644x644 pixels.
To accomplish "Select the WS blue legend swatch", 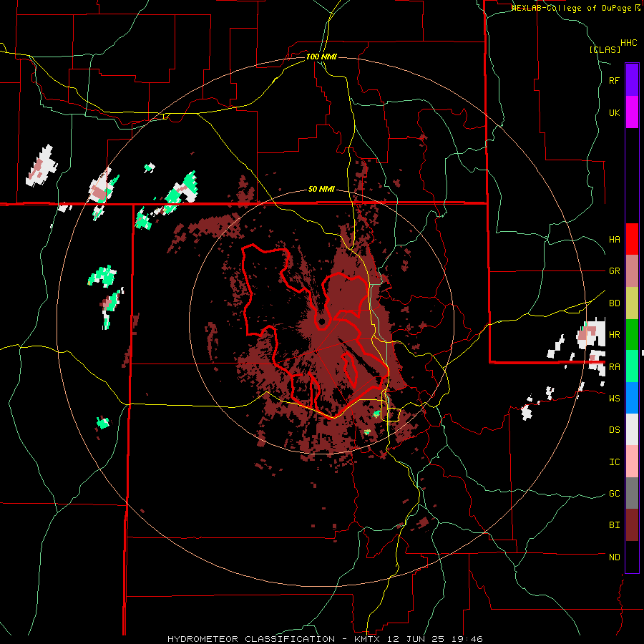I will [x=632, y=398].
